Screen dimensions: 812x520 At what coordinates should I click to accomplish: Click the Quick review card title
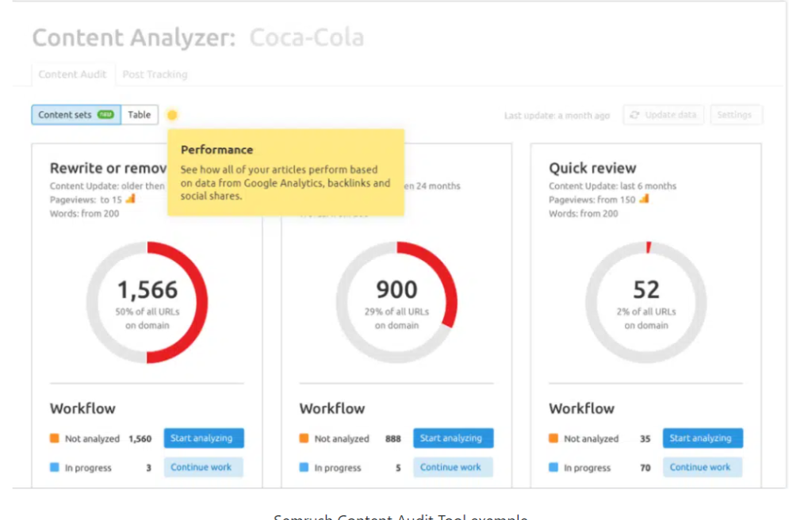coord(592,168)
